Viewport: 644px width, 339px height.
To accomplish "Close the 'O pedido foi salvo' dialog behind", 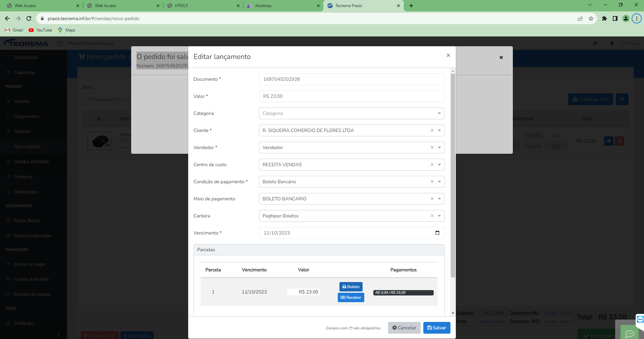I will pos(501,58).
